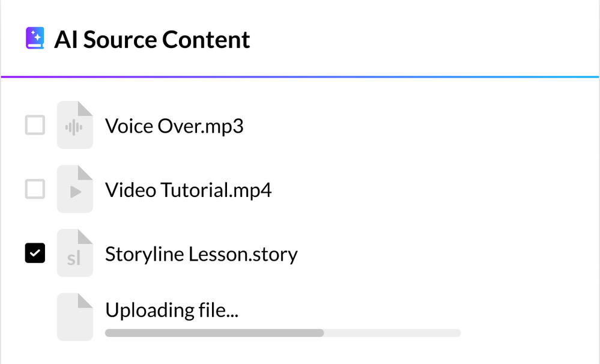Click the "Uploading file..." status text
This screenshot has height=364, width=600.
(x=172, y=310)
